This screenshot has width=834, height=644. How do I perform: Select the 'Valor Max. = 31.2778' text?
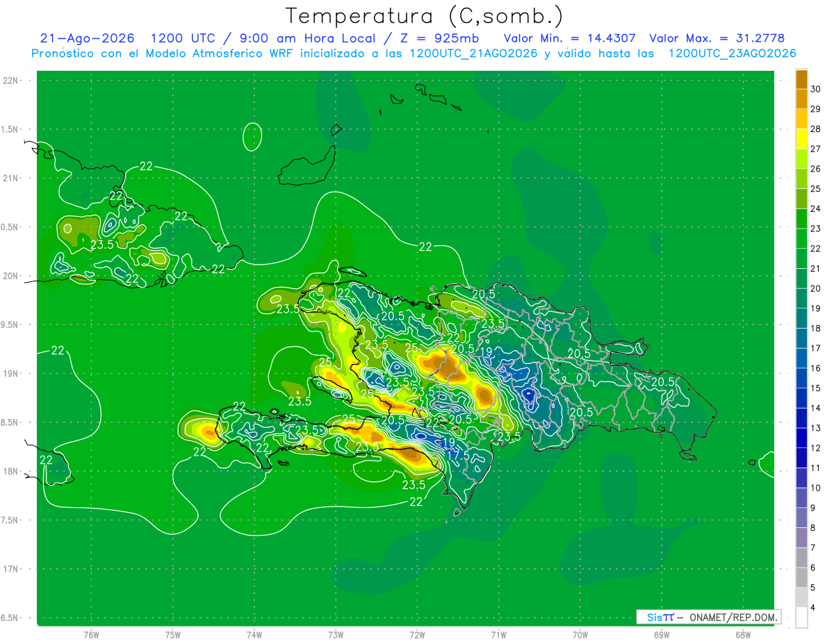tap(717, 39)
